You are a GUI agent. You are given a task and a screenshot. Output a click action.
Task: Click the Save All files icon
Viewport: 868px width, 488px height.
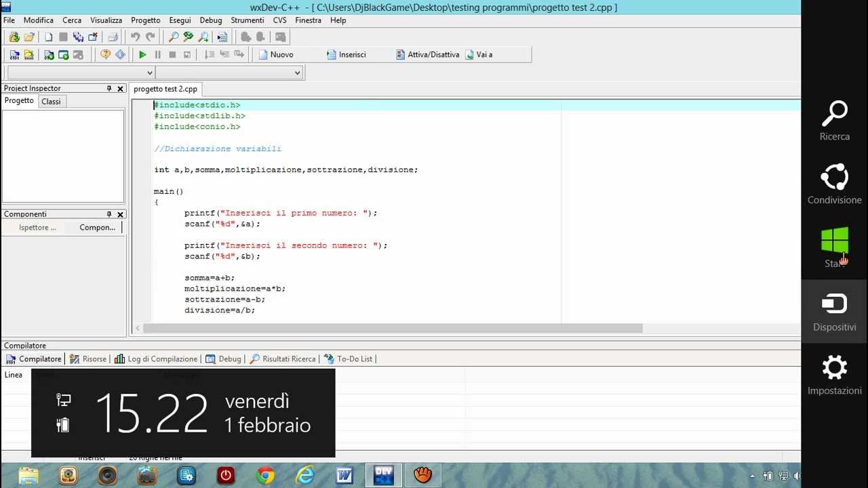78,37
